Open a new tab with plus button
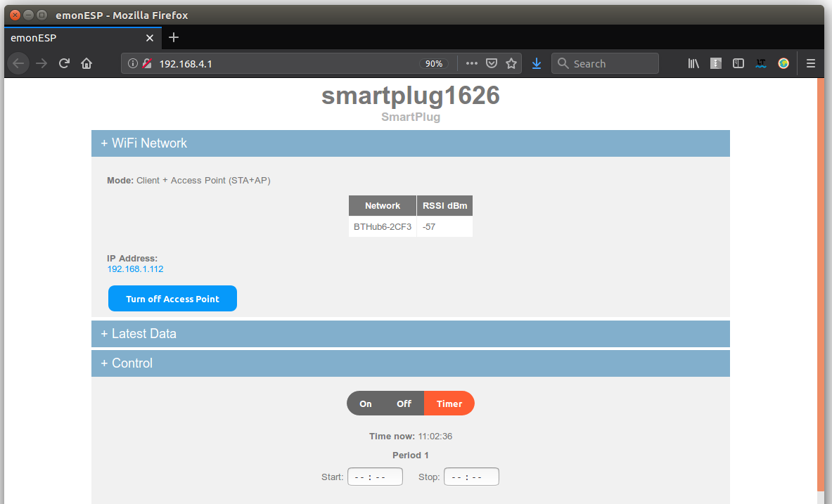 click(x=174, y=38)
